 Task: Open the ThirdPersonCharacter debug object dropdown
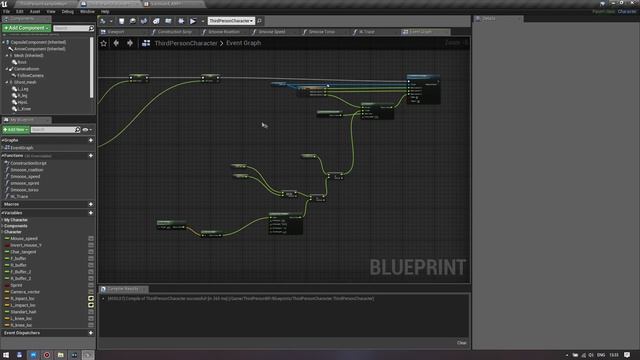point(231,21)
